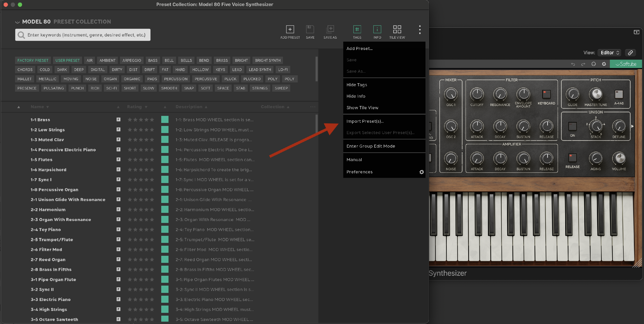Toggle the Info icon
Screen dimensions: 644x324
click(377, 29)
